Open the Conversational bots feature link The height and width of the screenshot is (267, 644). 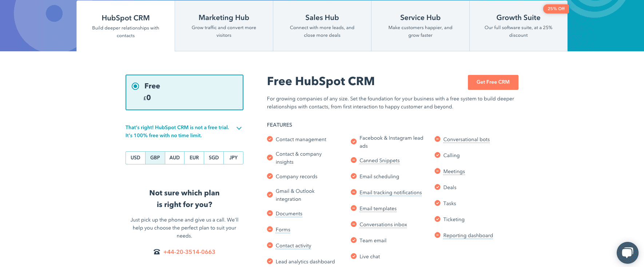coord(466,139)
